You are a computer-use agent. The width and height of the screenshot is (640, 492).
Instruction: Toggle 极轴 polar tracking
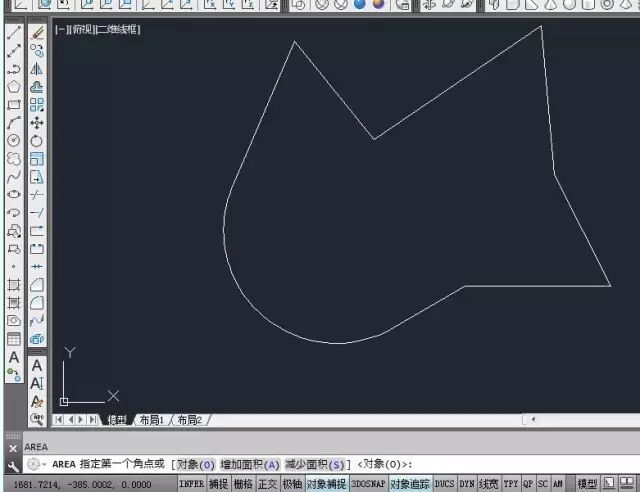292,484
